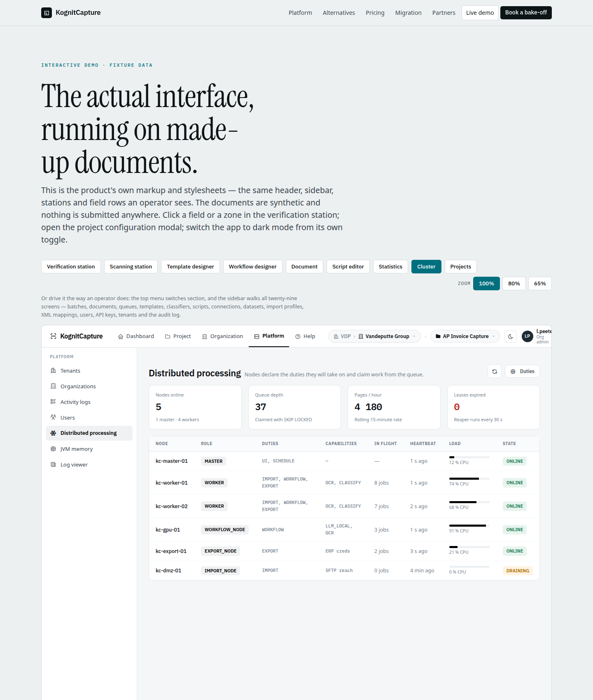Screen dimensions: 593x700
Task: Open the Platform menu in app header
Action: click(x=269, y=336)
